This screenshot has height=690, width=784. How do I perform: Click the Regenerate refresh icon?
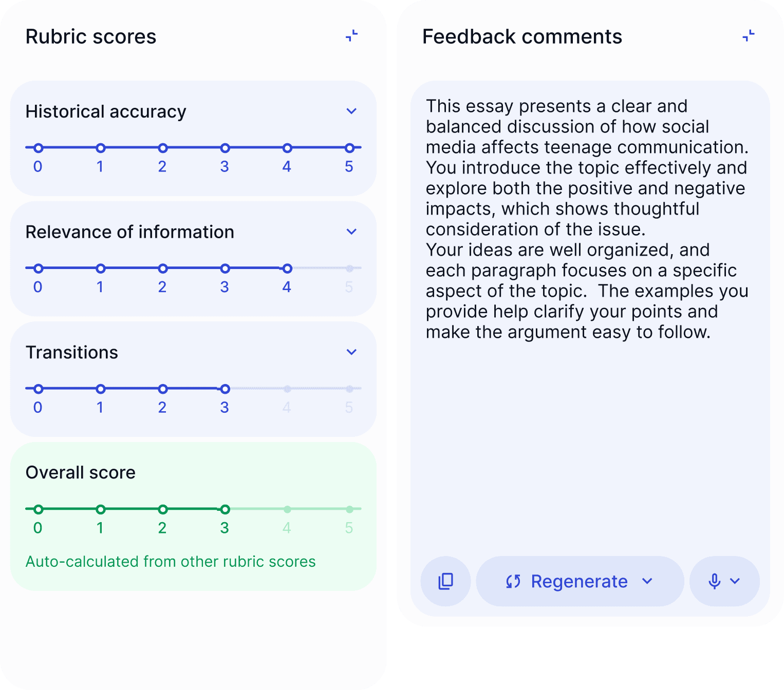click(x=513, y=581)
